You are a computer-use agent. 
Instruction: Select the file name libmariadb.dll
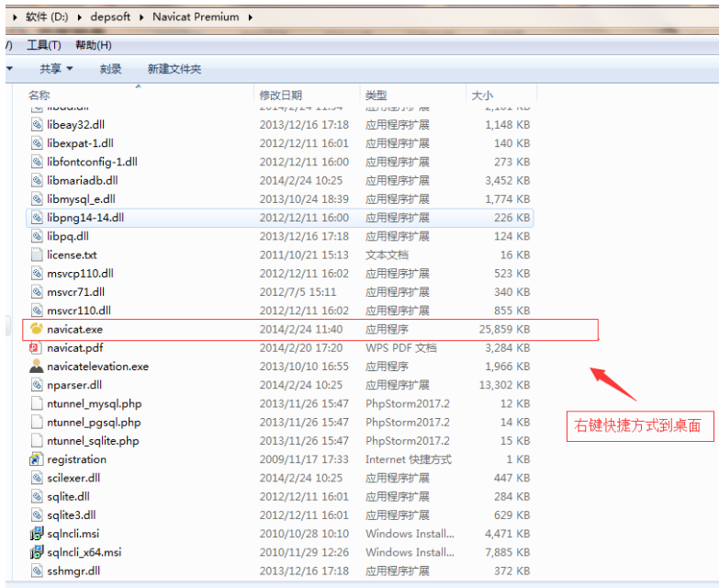[x=82, y=181]
